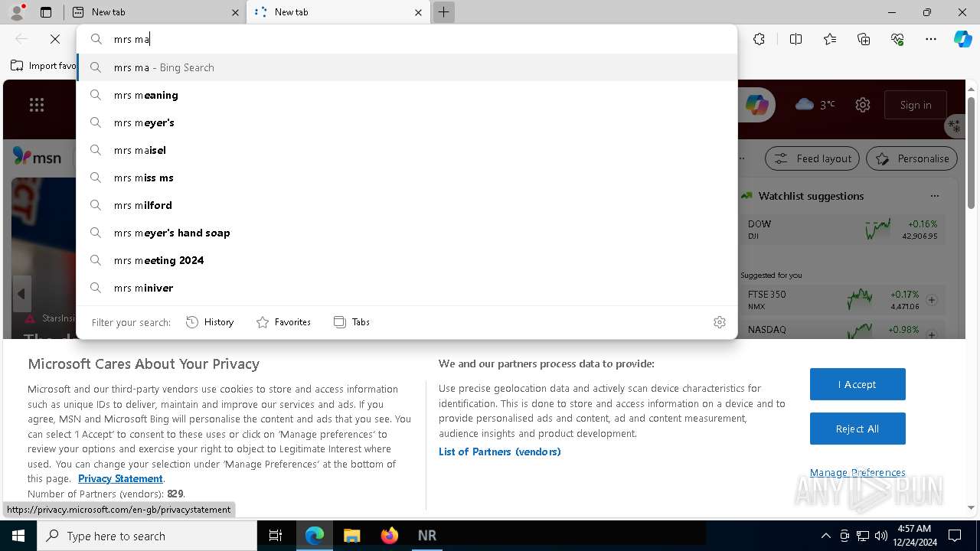Screen dimensions: 980x551
Task: Open the Edge profile icon
Action: point(17,12)
